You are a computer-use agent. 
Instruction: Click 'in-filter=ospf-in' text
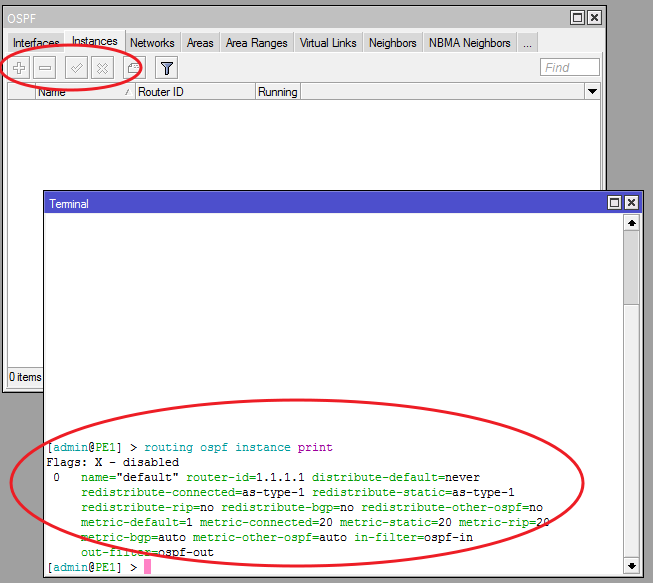click(x=413, y=537)
